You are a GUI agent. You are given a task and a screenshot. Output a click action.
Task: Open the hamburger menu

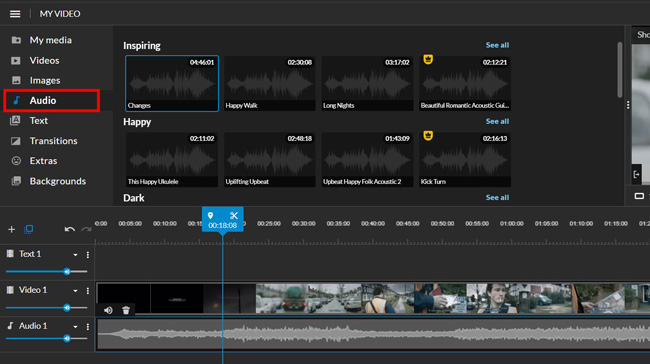(15, 14)
